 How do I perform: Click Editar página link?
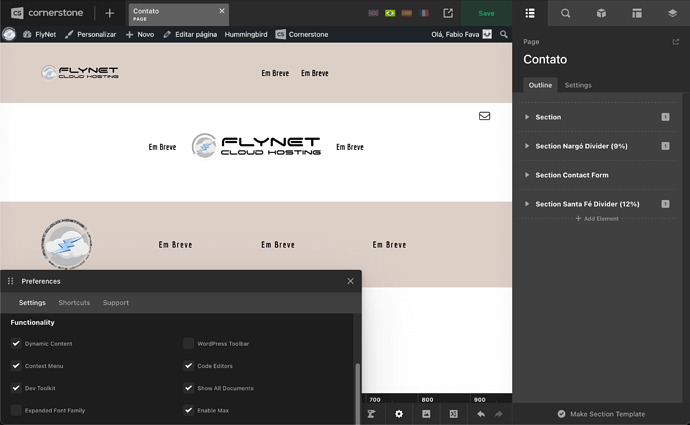[190, 34]
